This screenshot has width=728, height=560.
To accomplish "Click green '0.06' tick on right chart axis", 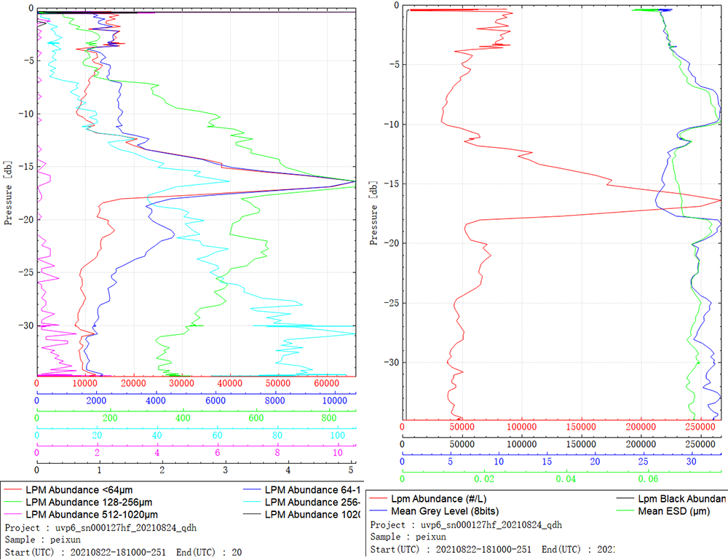I will 648,478.
